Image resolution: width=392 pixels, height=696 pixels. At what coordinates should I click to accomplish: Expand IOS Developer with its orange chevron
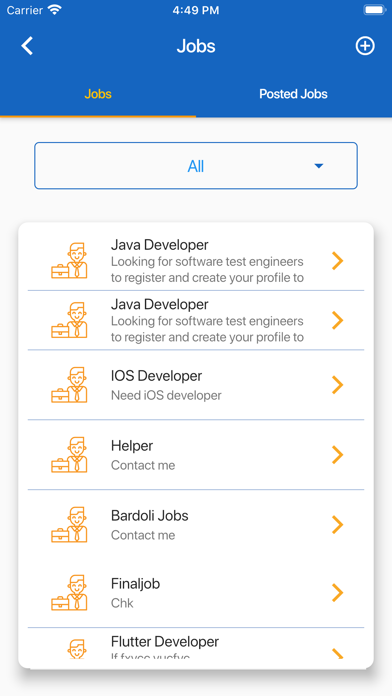click(x=338, y=384)
